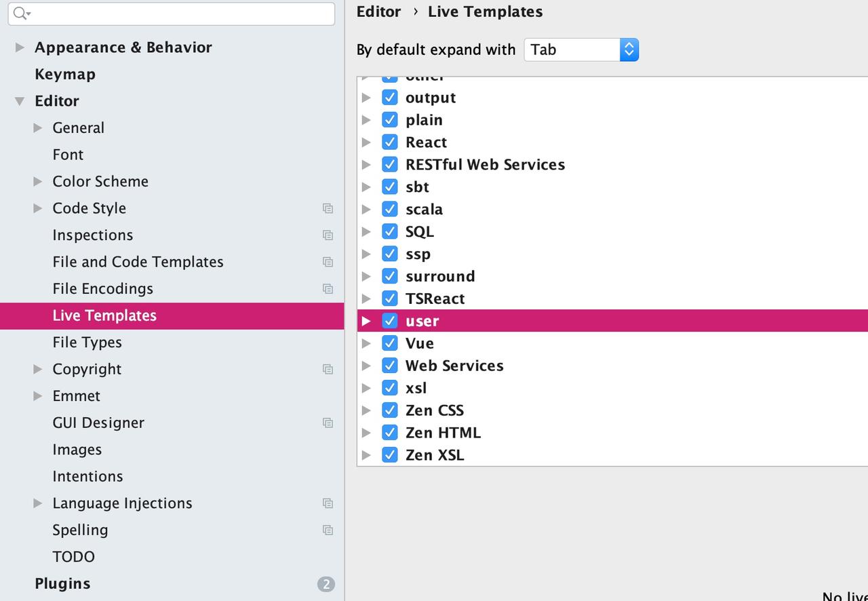
Task: Click the search magnifier icon
Action: pos(20,14)
